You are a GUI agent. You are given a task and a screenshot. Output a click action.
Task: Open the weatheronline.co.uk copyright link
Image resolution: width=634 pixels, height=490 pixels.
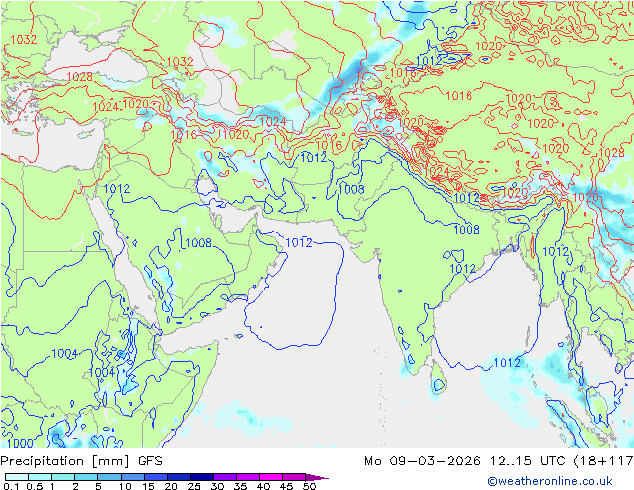tap(550, 481)
